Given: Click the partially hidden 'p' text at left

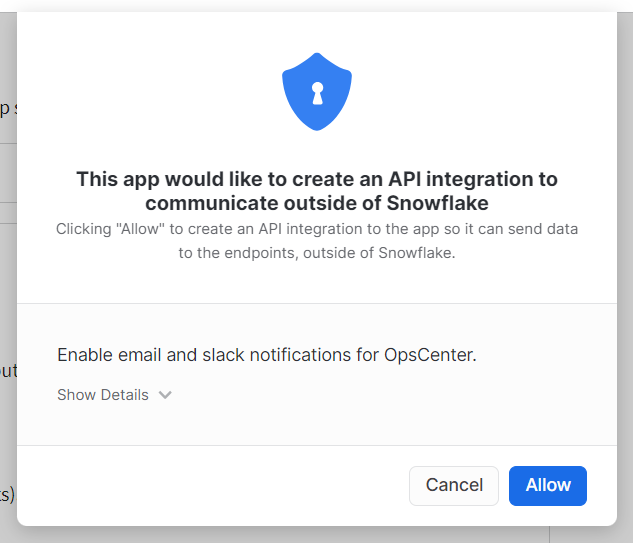Looking at the screenshot, I should point(5,109).
